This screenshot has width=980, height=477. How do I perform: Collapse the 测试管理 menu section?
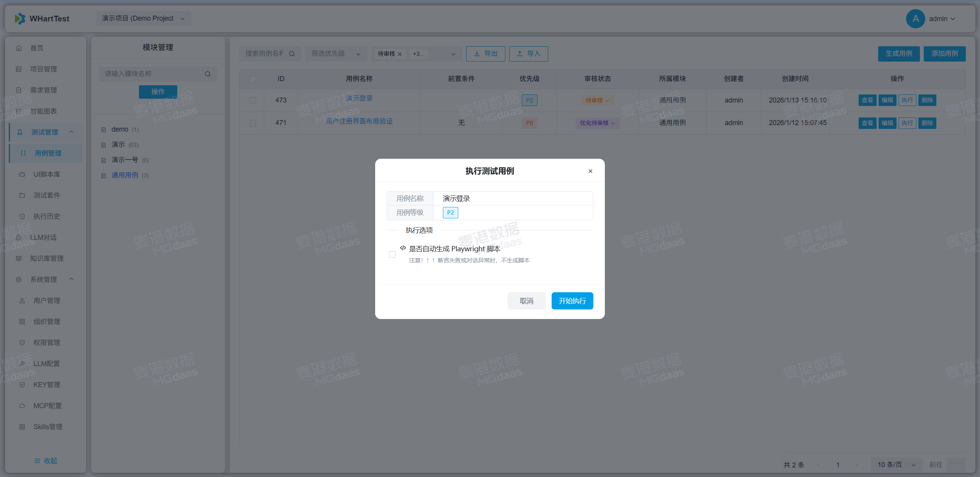coord(45,132)
